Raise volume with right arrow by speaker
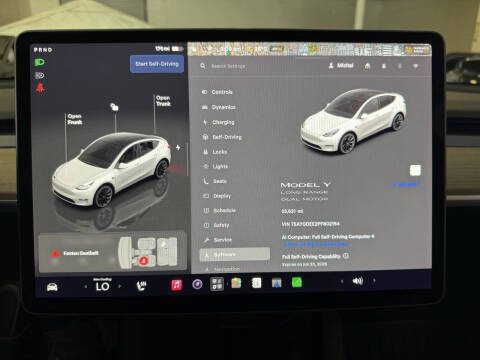The image size is (480, 360). tap(374, 281)
